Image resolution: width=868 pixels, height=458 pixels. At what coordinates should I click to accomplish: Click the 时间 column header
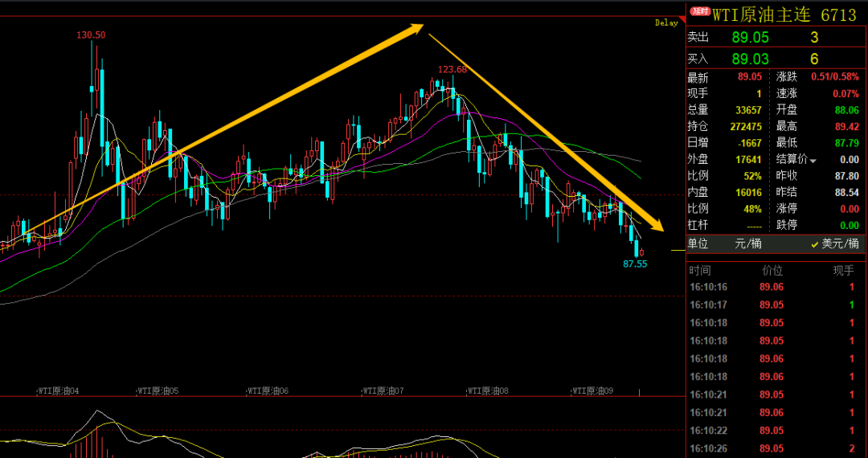pos(700,270)
